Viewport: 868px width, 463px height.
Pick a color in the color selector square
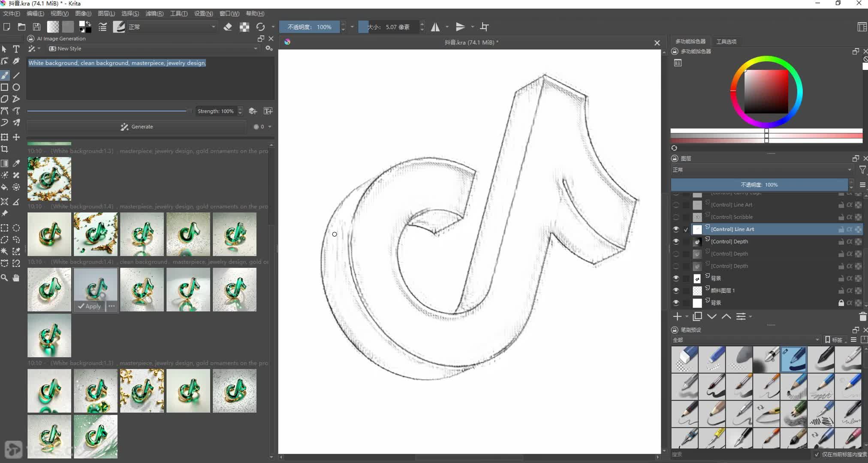pos(766,92)
